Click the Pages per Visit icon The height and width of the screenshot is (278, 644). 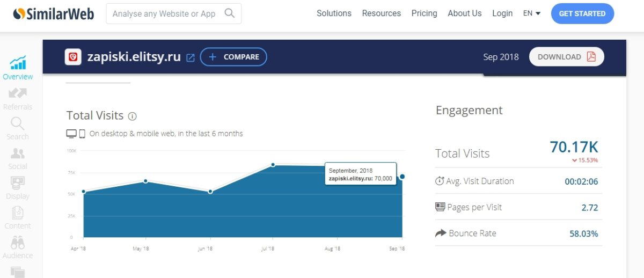click(x=440, y=207)
